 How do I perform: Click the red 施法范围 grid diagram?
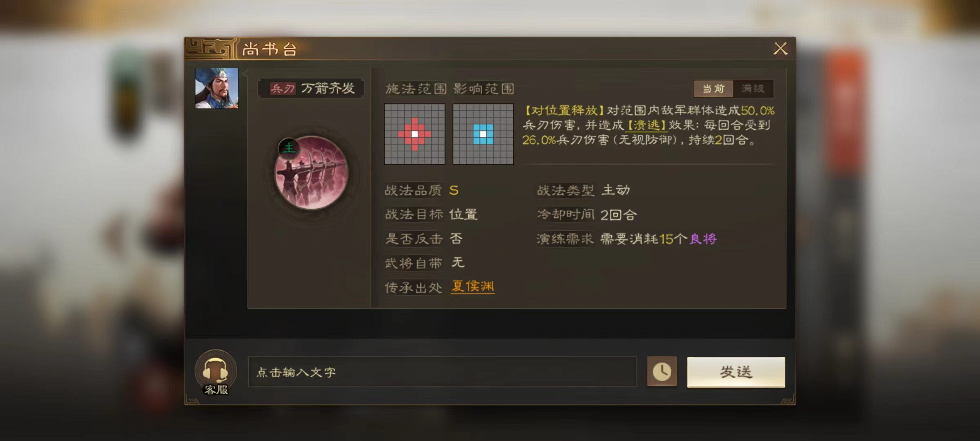tap(414, 134)
